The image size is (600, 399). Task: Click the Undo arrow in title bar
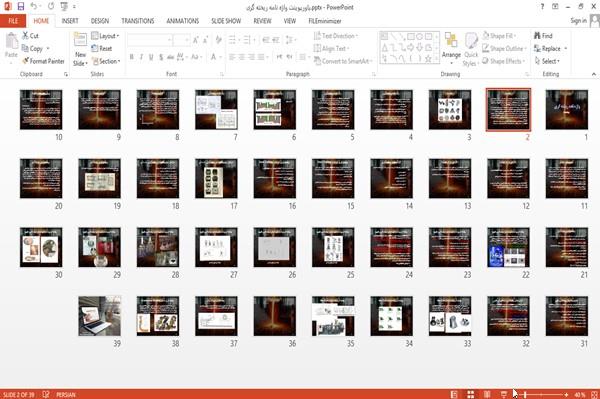[34, 7]
